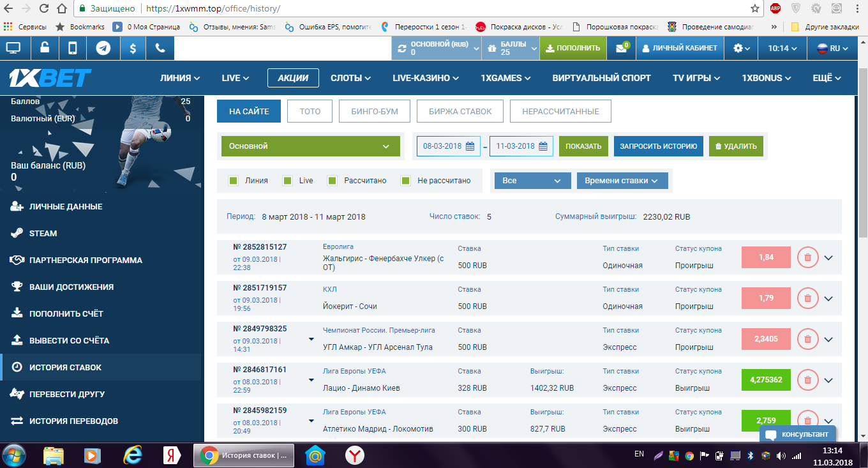
Task: Switch to the НЕРАССЧИТАННЫЕ tab
Action: point(560,111)
